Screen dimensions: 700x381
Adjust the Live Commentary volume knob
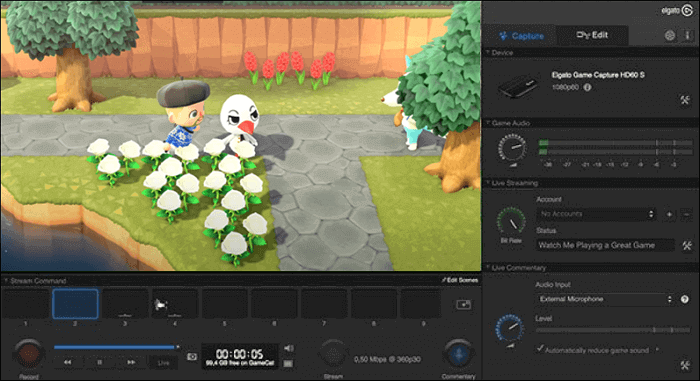click(510, 328)
